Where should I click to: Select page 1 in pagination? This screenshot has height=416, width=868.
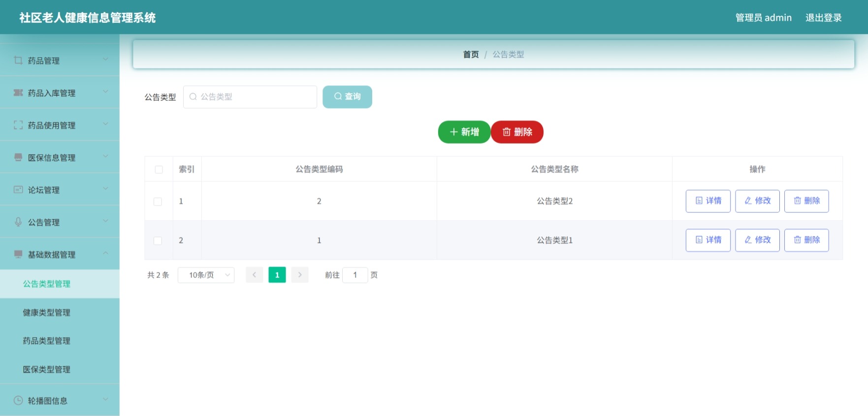coord(277,275)
